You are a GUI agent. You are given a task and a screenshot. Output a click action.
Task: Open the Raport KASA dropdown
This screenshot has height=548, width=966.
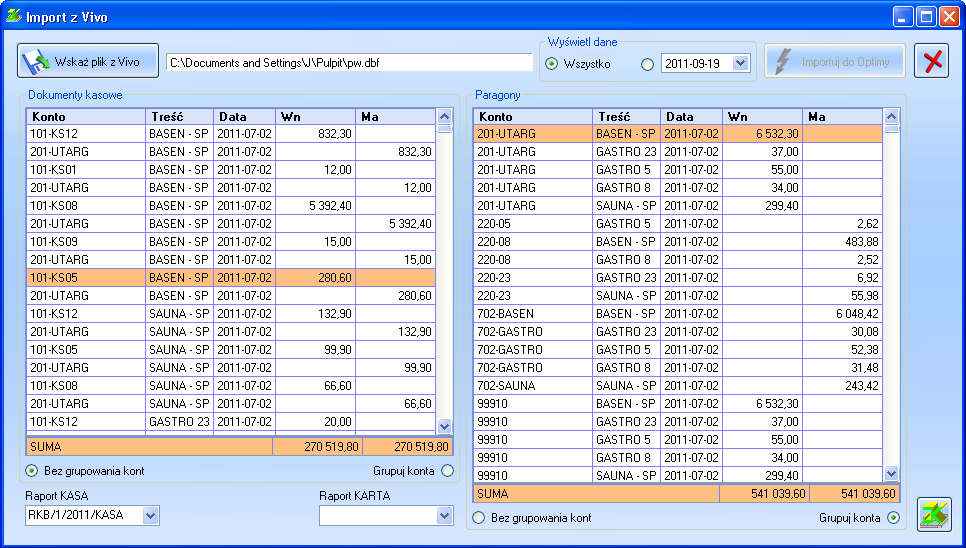tap(150, 515)
